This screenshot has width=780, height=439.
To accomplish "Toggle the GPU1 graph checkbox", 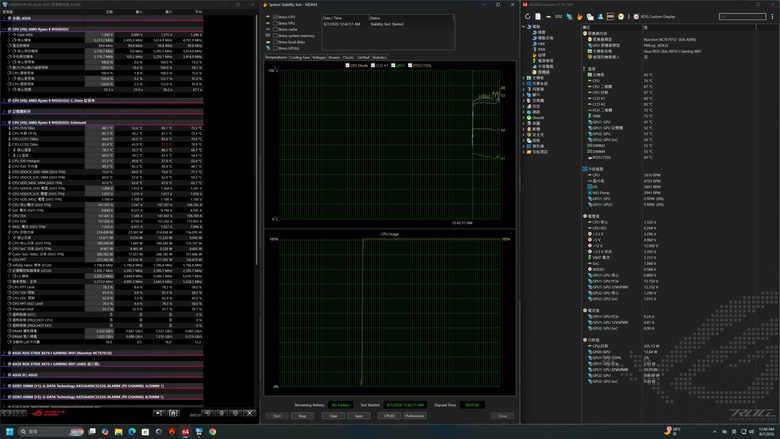I will [393, 65].
